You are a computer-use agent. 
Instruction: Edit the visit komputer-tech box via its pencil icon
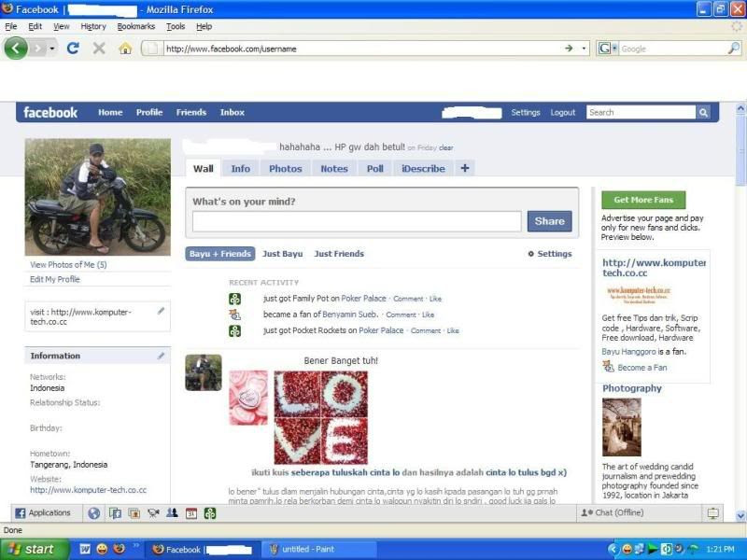pos(161,311)
